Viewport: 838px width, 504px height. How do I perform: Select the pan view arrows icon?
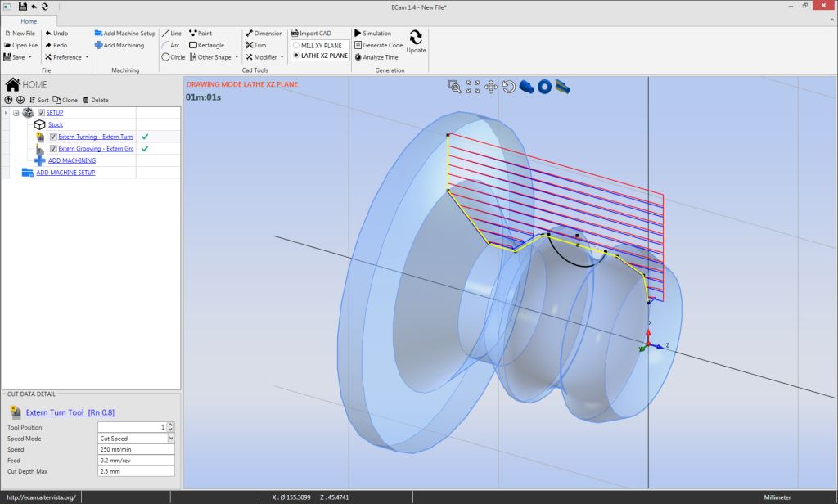click(x=491, y=86)
